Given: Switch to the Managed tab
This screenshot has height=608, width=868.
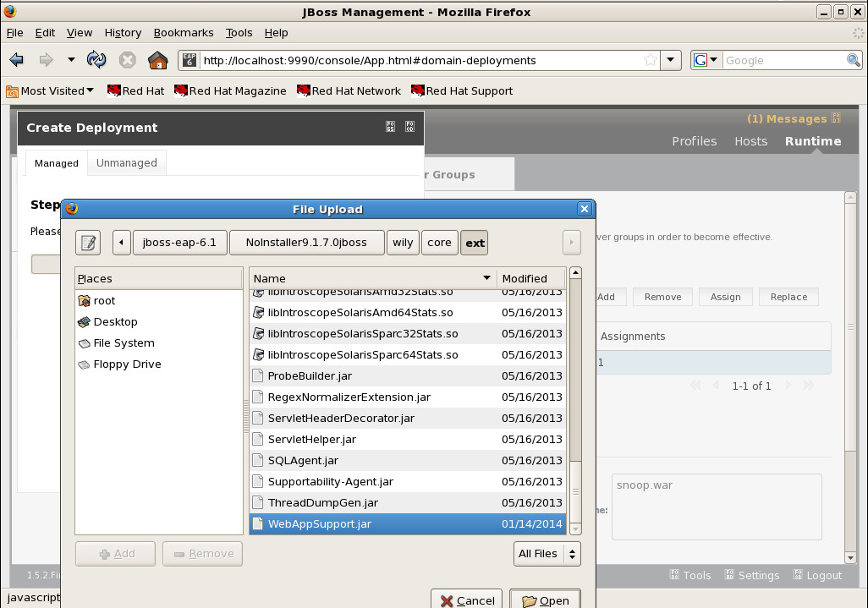Looking at the screenshot, I should (x=57, y=163).
